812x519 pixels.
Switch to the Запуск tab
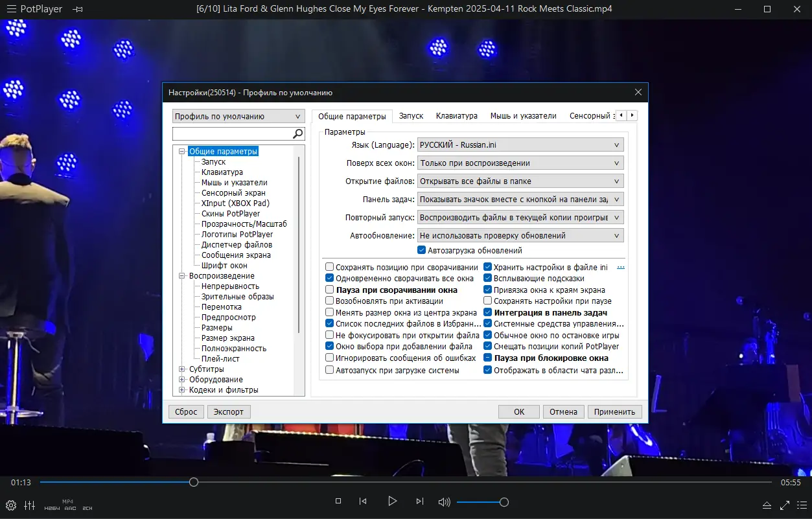pos(412,115)
